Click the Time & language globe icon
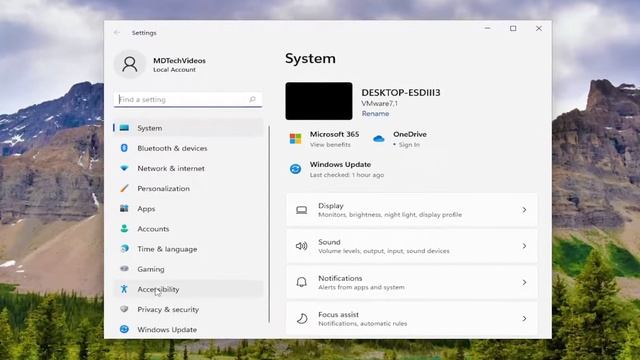Screen dimensions: 640x360 click(124, 248)
